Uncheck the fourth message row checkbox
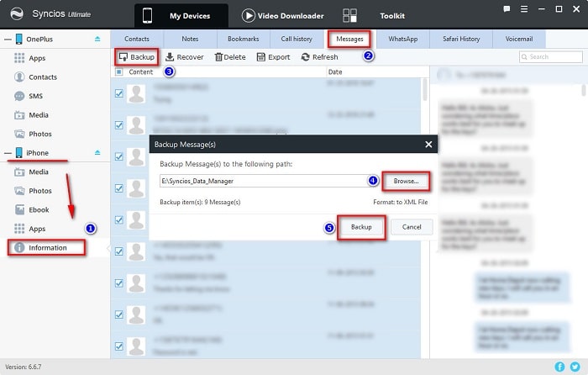 pyautogui.click(x=119, y=188)
